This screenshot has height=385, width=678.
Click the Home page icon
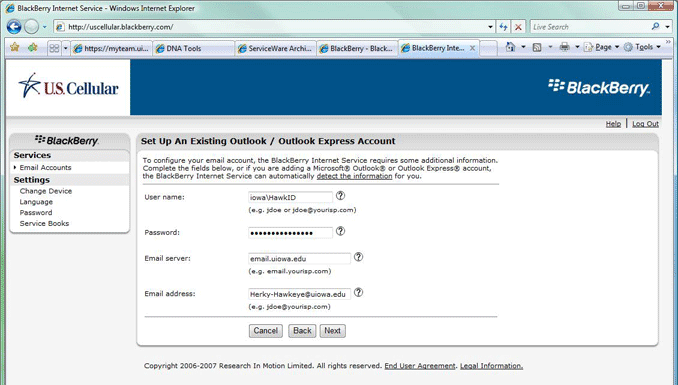pyautogui.click(x=511, y=47)
